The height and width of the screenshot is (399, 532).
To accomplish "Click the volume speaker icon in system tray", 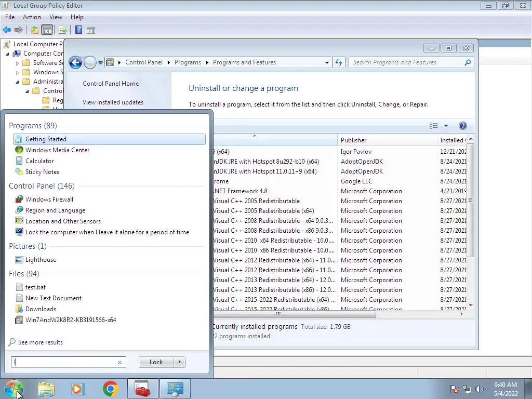I will pyautogui.click(x=479, y=389).
